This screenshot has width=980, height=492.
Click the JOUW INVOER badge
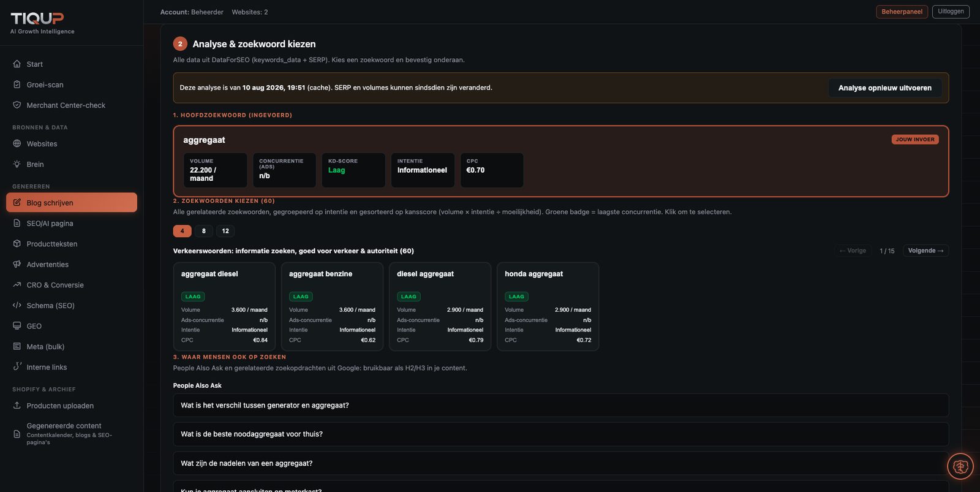(x=915, y=140)
